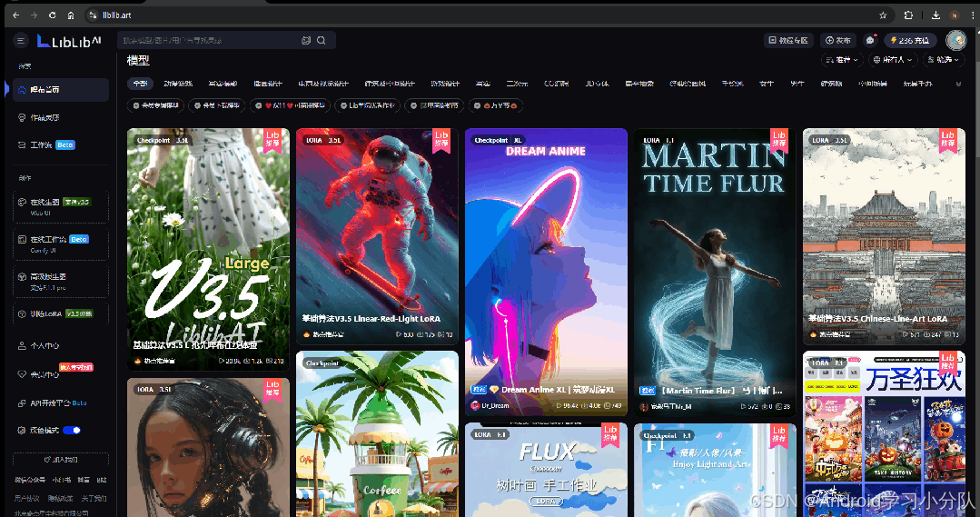980x517 pixels.
Task: Click the pumpkin Halloween tag chip
Action: click(x=495, y=105)
